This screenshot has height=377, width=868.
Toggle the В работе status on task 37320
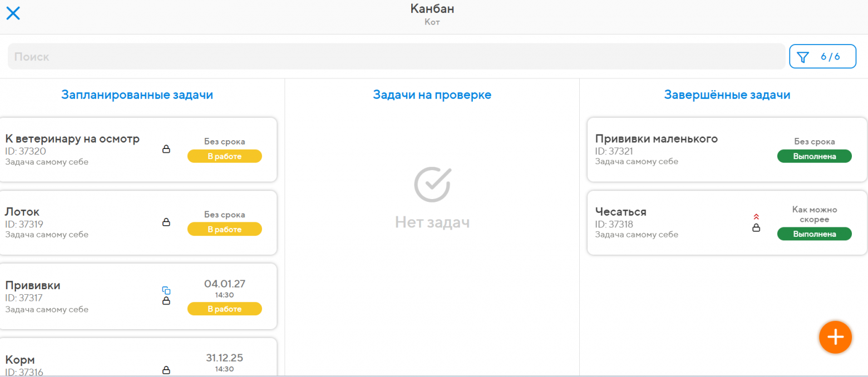pyautogui.click(x=224, y=156)
